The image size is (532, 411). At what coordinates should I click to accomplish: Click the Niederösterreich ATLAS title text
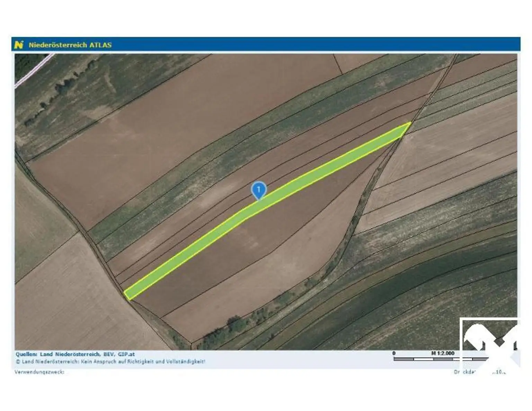(x=70, y=45)
